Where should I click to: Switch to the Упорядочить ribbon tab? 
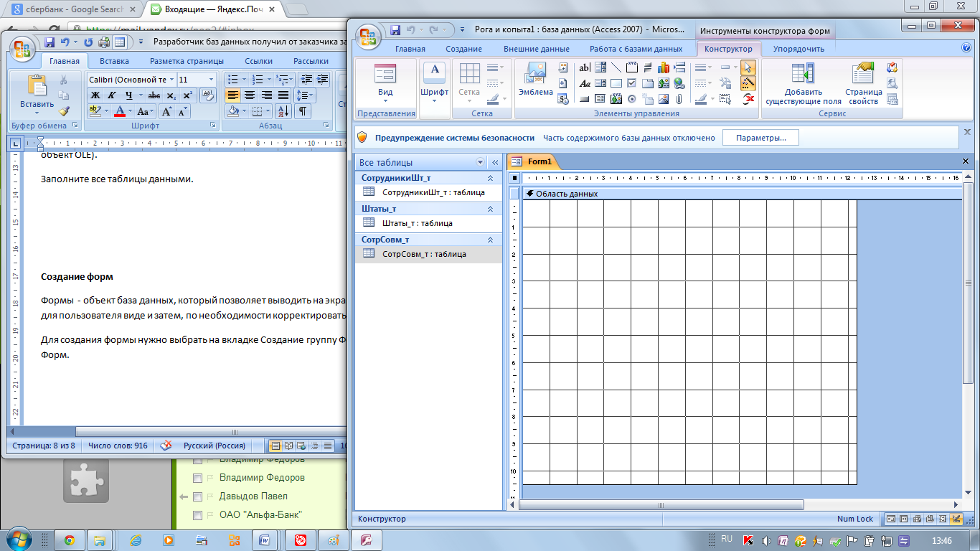(x=798, y=49)
